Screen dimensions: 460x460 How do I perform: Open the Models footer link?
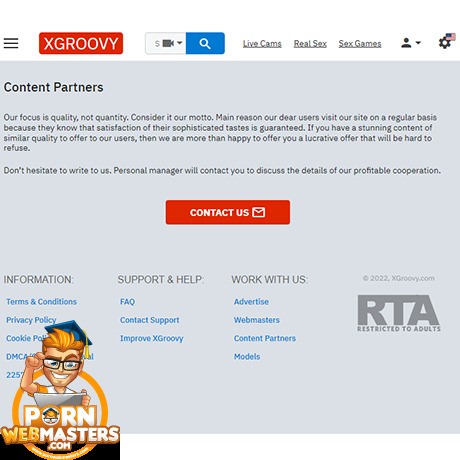pyautogui.click(x=247, y=357)
